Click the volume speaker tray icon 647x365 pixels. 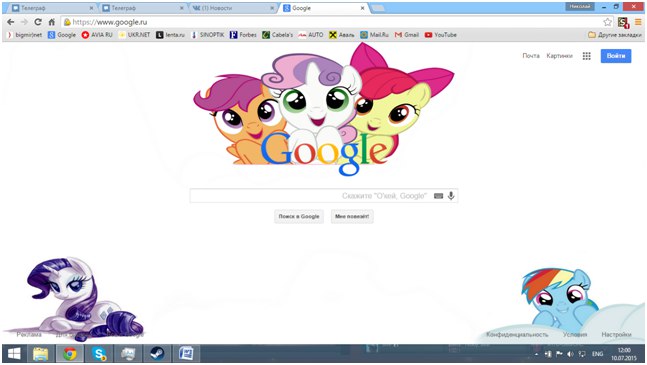pyautogui.click(x=570, y=354)
